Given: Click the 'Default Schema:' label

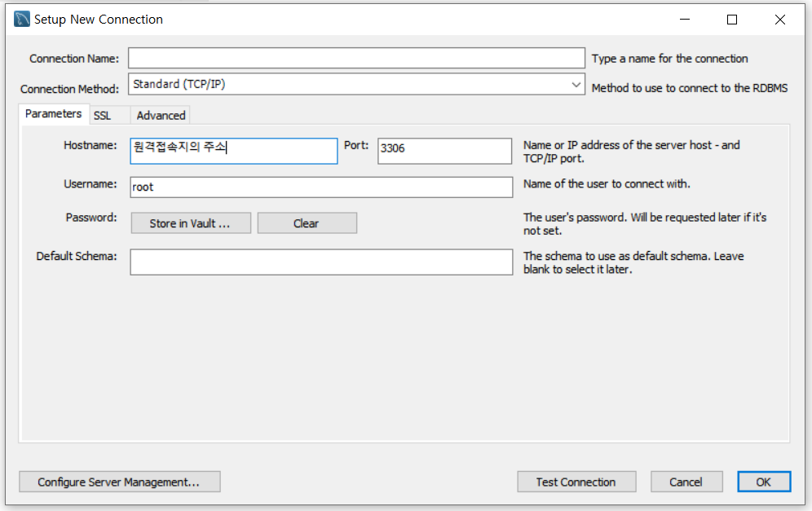Looking at the screenshot, I should pyautogui.click(x=77, y=256).
